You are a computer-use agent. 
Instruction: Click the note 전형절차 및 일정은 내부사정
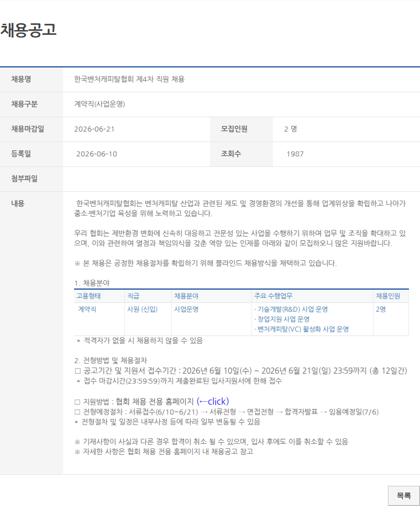(167, 422)
